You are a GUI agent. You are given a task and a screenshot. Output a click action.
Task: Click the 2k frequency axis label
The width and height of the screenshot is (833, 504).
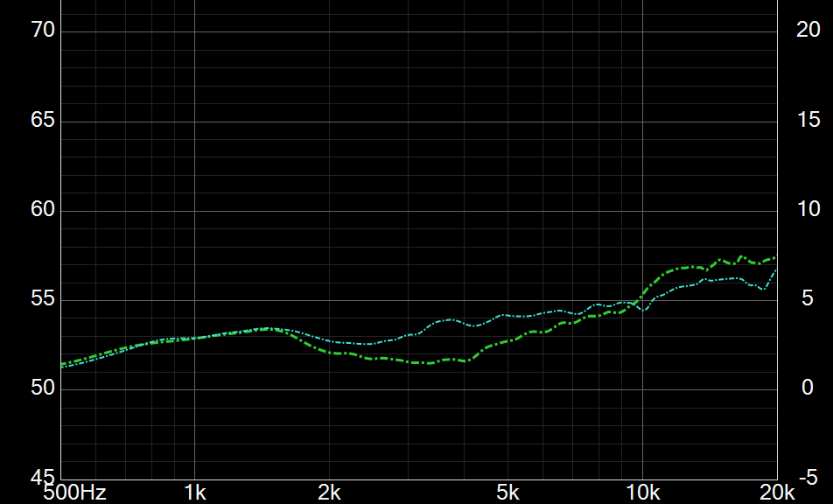pyautogui.click(x=329, y=493)
